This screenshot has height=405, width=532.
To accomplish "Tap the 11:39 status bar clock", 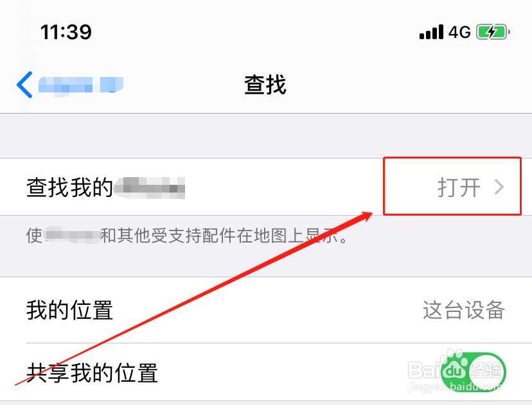I will coord(66,32).
